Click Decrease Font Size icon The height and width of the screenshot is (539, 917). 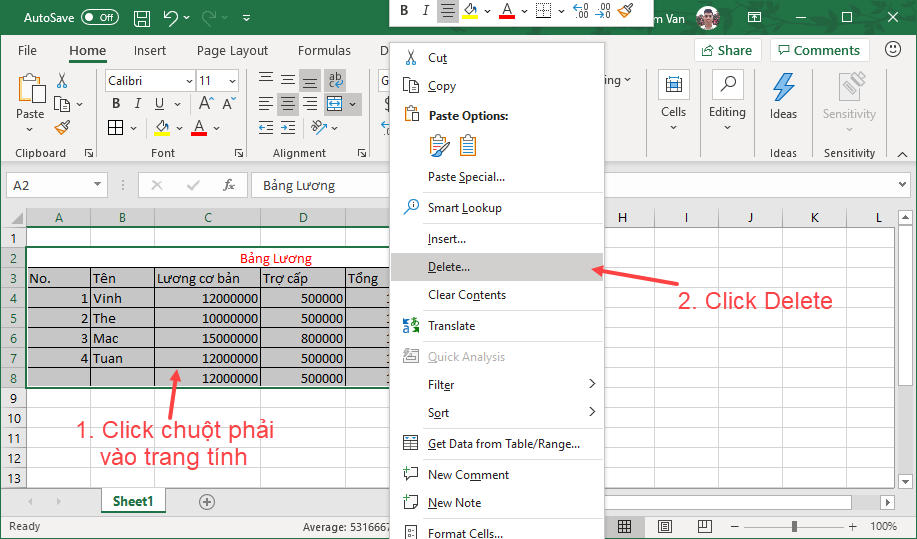(229, 103)
